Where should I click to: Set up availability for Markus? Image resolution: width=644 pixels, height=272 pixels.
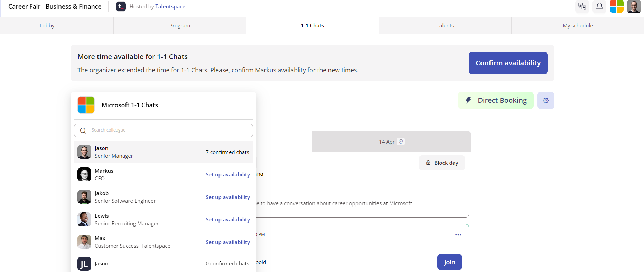coord(228,174)
